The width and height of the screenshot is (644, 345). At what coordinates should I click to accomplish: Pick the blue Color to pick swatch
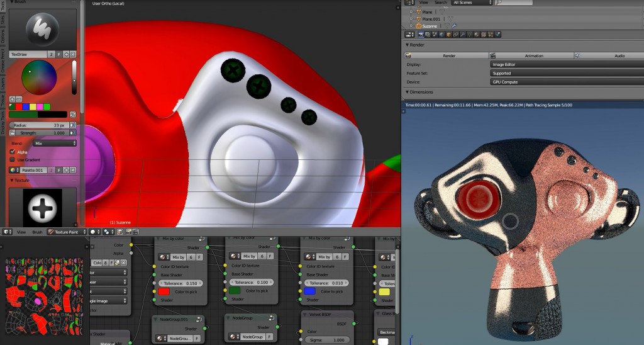pyautogui.click(x=309, y=291)
